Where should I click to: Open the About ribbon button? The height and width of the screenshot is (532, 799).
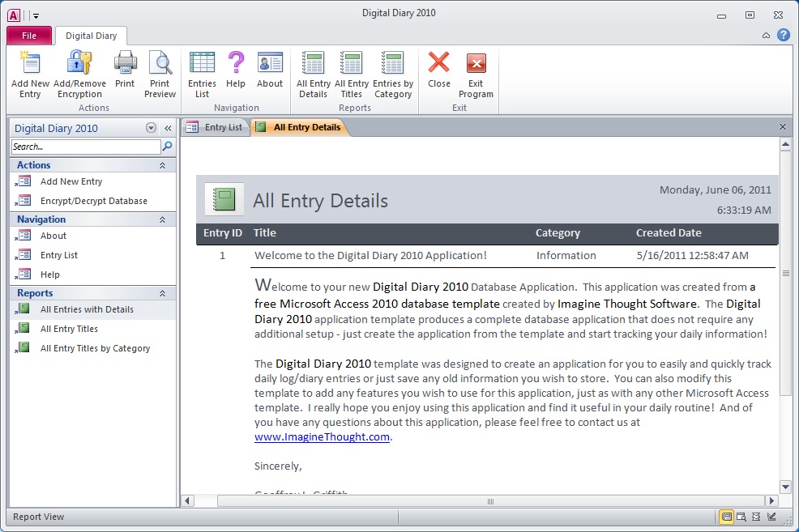click(x=270, y=70)
